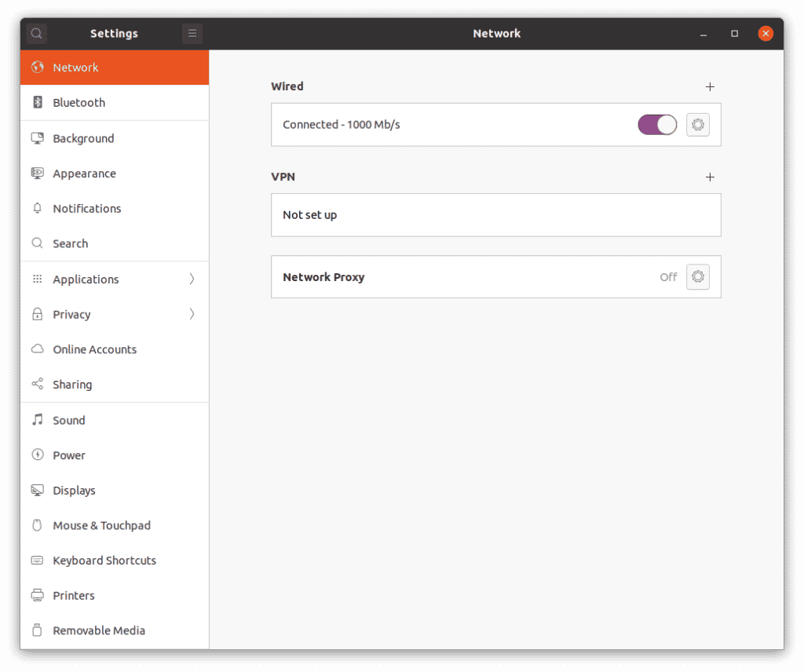Screen dimensions: 804x672
Task: Add a VPN using the plus button
Action: click(710, 177)
